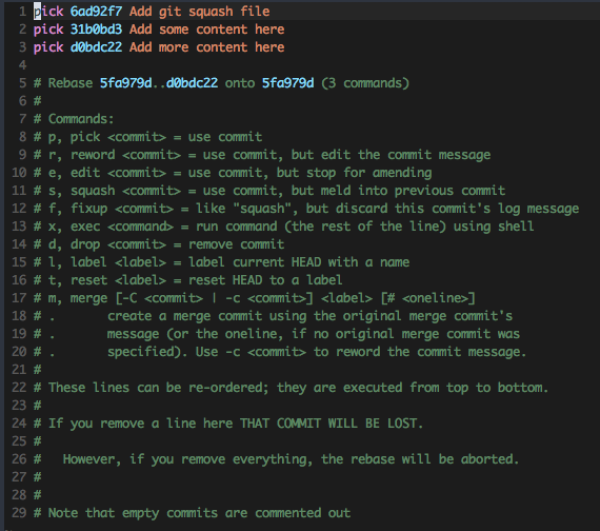Select commit hash d0bdc22 on line 3
Image resolution: width=600 pixels, height=531 pixels.
coord(96,46)
